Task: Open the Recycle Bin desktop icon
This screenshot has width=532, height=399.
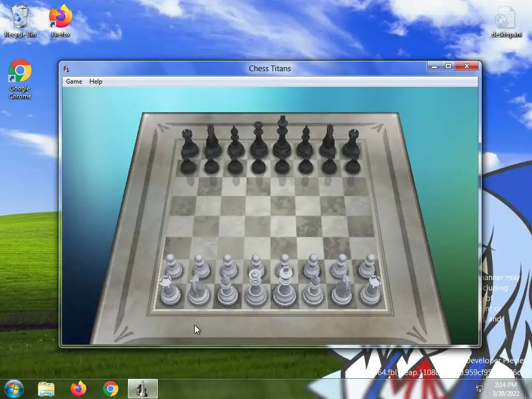Action: click(x=20, y=21)
